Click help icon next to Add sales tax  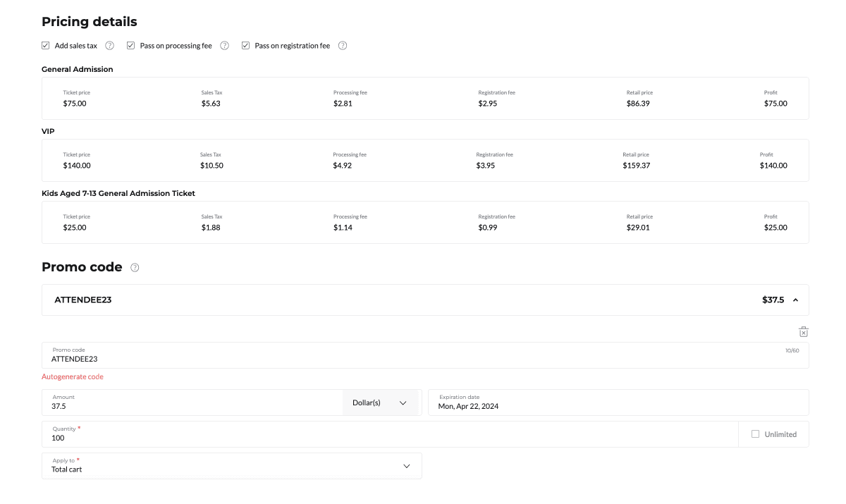pyautogui.click(x=110, y=46)
